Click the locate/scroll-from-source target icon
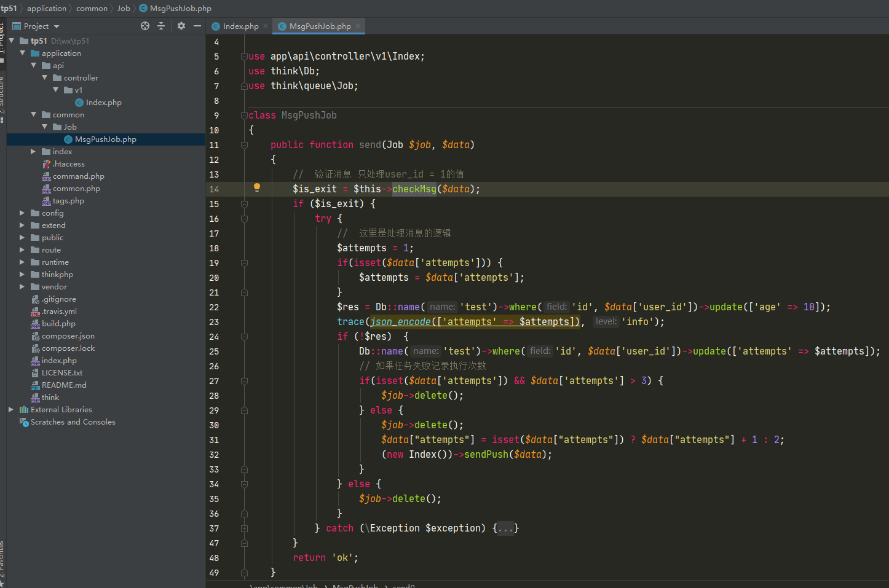The image size is (889, 588). [145, 26]
